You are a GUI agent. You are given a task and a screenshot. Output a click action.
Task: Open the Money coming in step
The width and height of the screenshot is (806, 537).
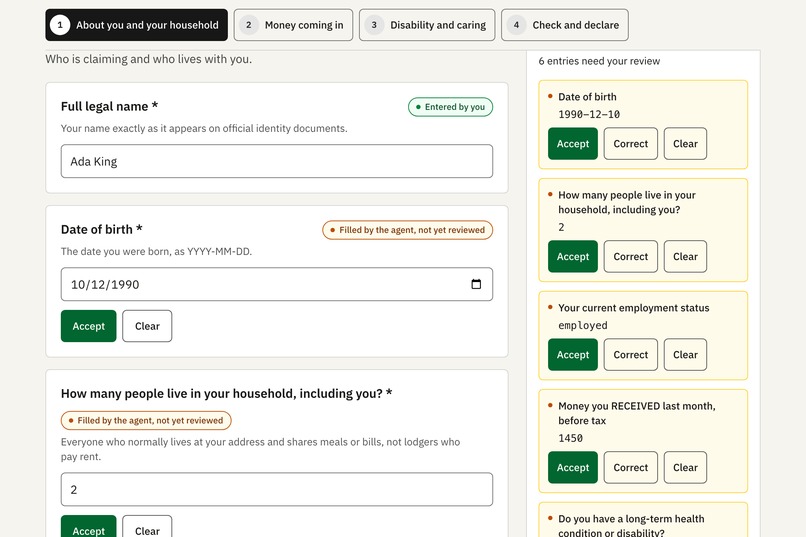pos(294,25)
